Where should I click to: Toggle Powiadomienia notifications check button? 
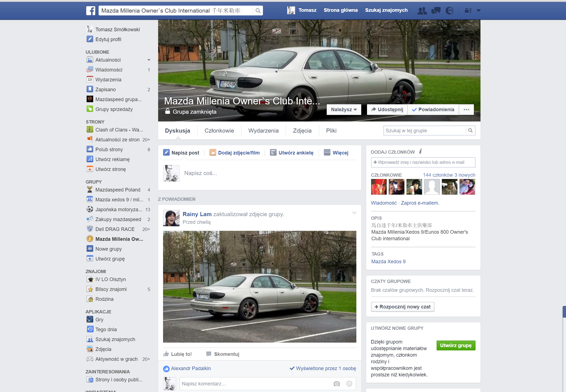pos(433,110)
